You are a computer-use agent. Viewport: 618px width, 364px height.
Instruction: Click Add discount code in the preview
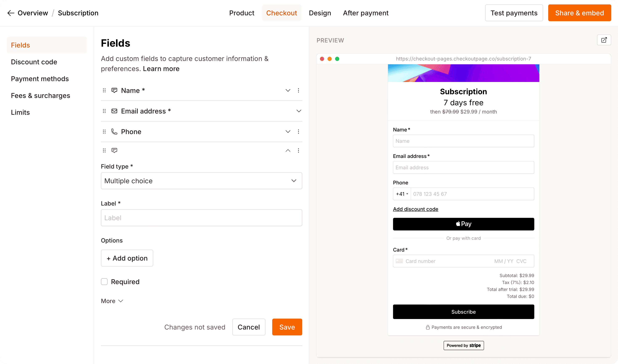(416, 209)
